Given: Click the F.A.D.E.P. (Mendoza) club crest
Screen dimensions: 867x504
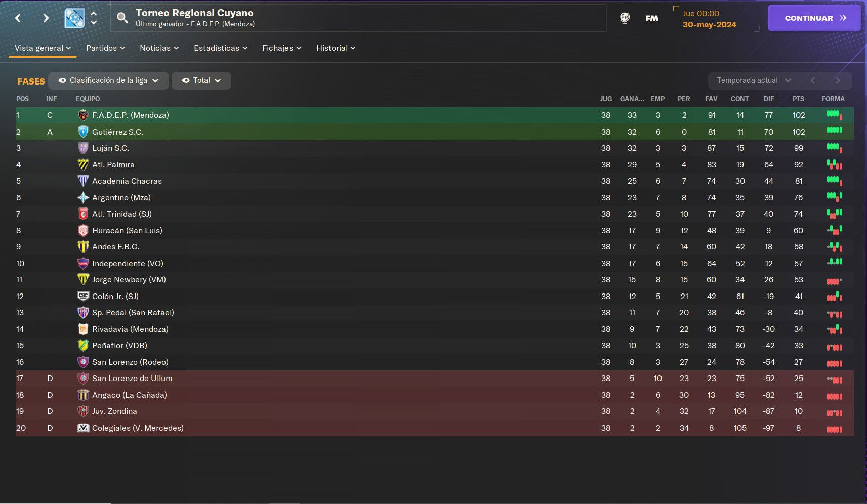Looking at the screenshot, I should (83, 115).
